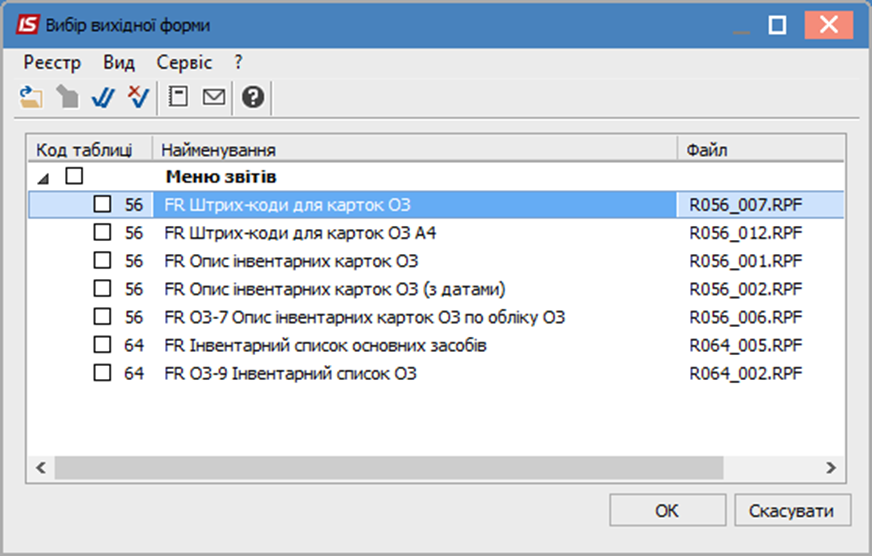Click the double blue checkmark select-all icon
The height and width of the screenshot is (556, 872).
tap(103, 97)
